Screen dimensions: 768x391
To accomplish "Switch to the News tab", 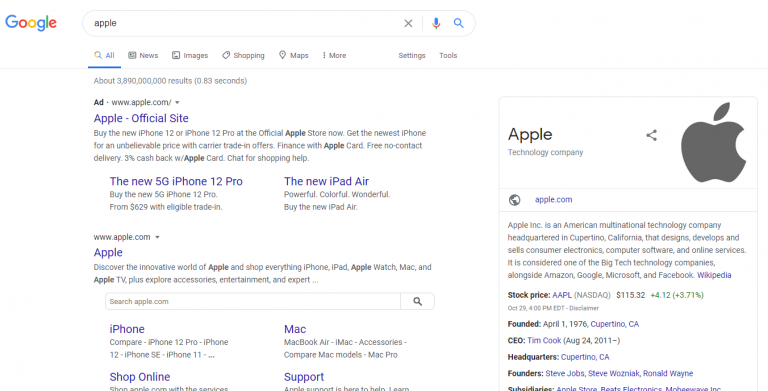I will point(143,55).
